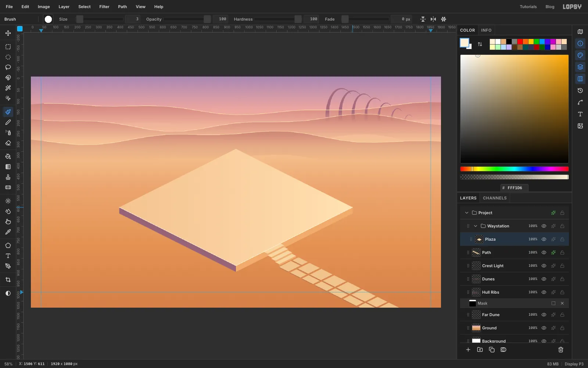Click the swap foreground/background colors arrows
Viewport: 588px width, 368px height.
pyautogui.click(x=480, y=44)
